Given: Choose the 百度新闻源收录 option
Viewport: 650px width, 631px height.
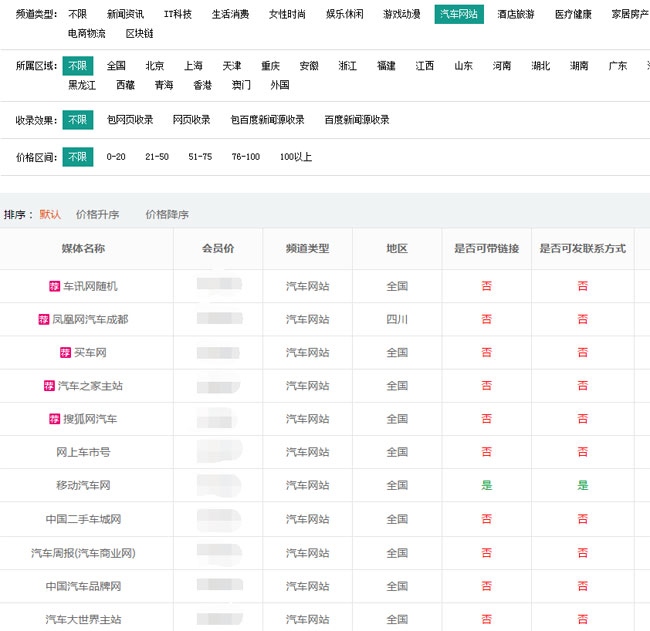Looking at the screenshot, I should [357, 120].
